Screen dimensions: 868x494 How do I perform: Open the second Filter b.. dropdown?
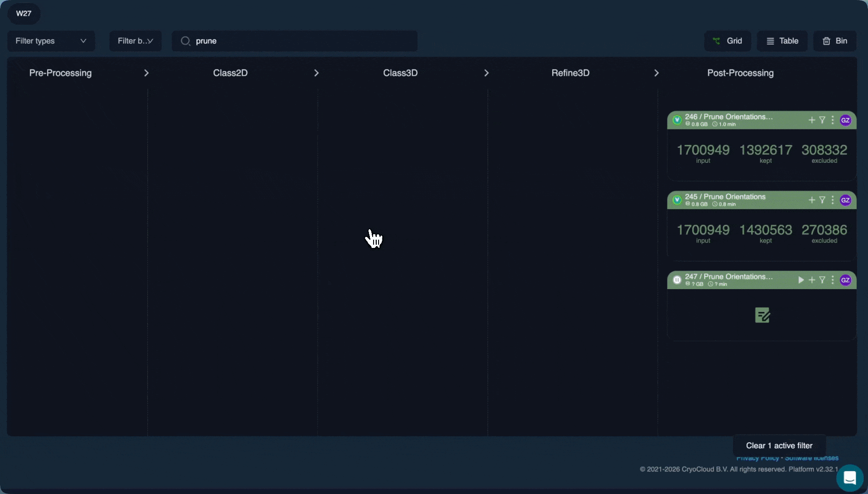pos(136,41)
